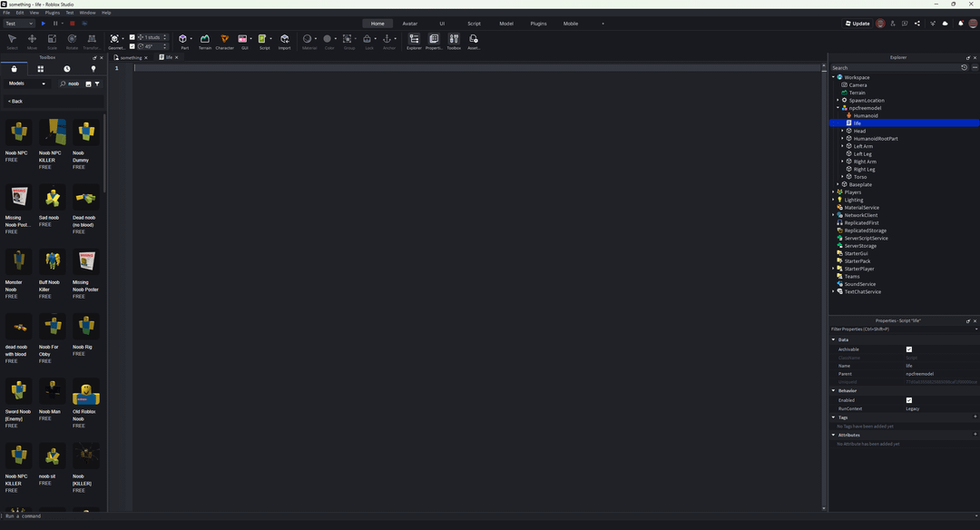Select the Buff Noob Killer model thumbnail
This screenshot has width=980, height=530.
(53, 262)
